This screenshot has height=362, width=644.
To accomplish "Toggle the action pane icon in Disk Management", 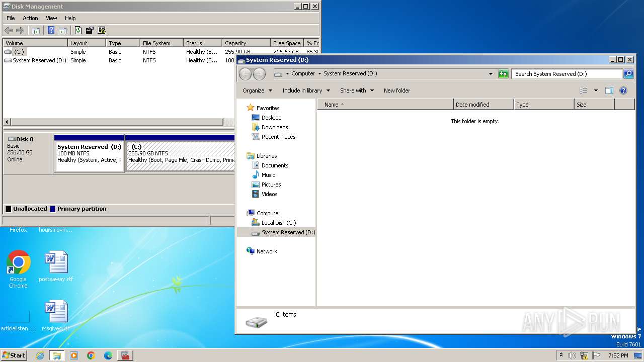I will point(63,30).
